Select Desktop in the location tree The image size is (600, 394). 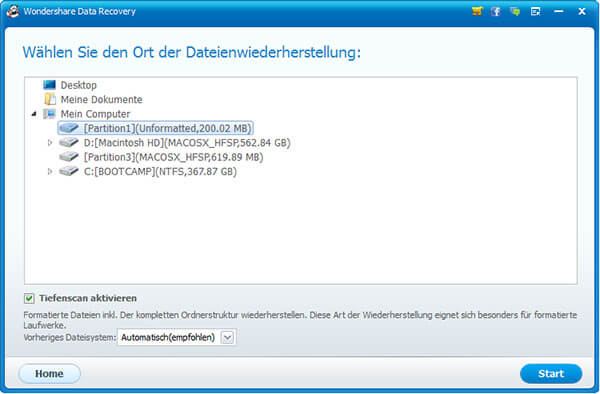[79, 85]
